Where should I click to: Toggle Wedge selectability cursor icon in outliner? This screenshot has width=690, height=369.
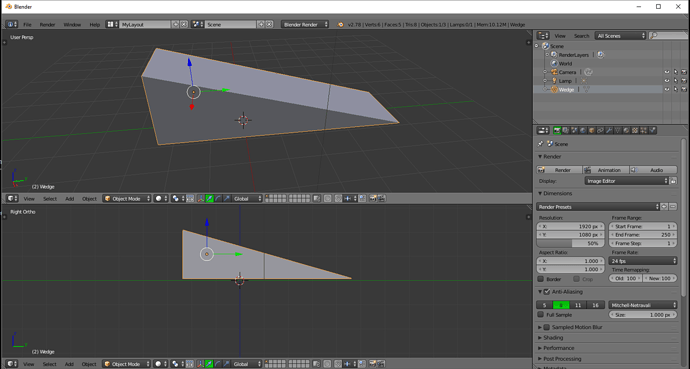click(675, 89)
